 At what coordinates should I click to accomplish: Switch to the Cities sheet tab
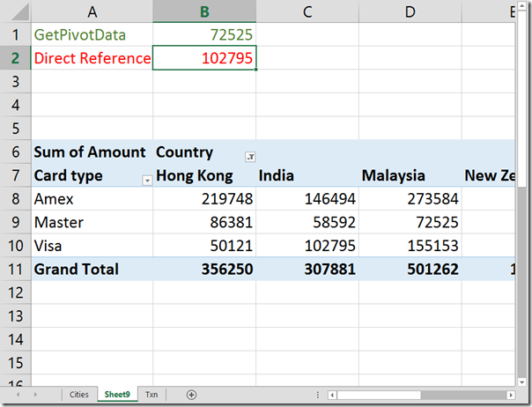[x=78, y=396]
